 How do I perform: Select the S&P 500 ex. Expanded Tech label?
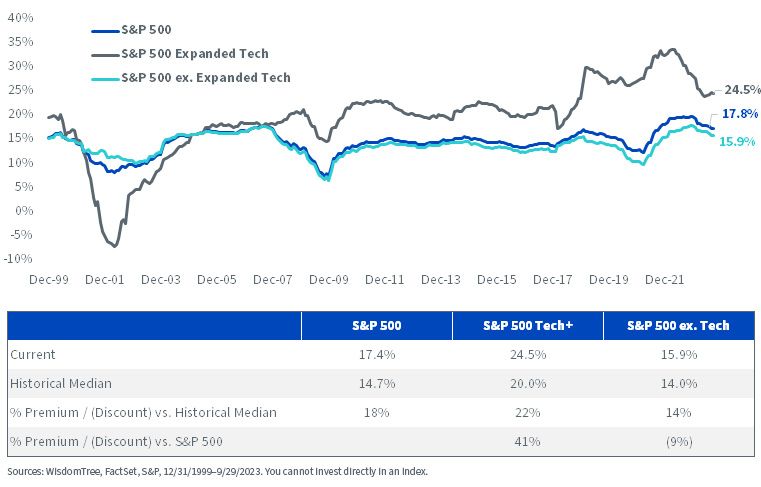[x=206, y=78]
